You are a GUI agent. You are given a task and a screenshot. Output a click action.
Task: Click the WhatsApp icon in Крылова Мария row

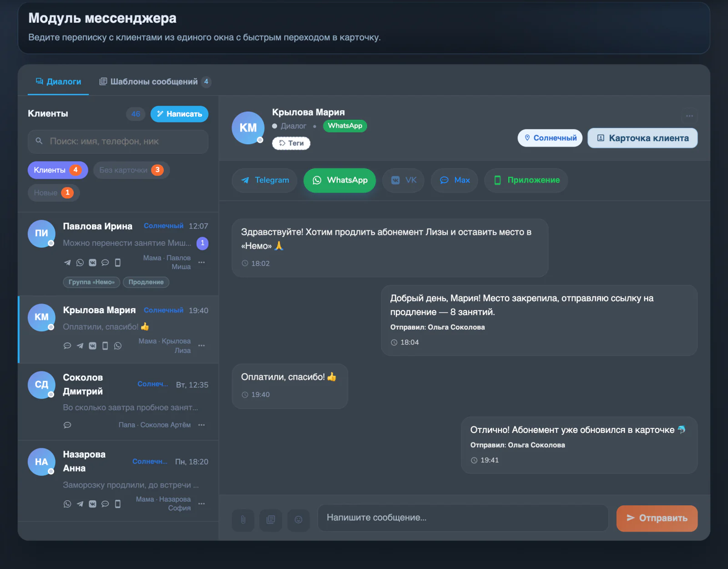pos(118,346)
